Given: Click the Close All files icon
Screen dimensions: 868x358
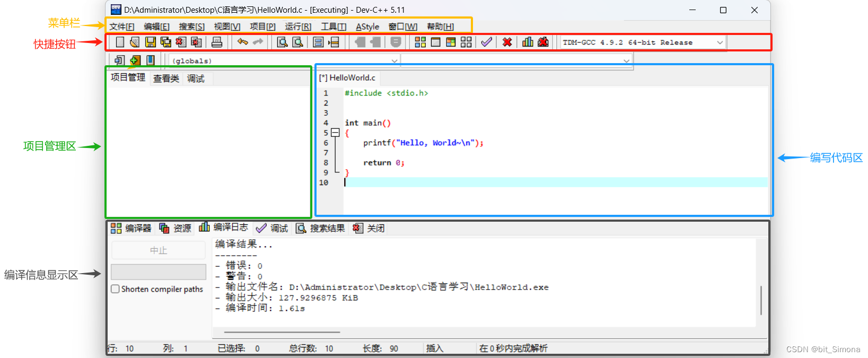Looking at the screenshot, I should coord(196,42).
